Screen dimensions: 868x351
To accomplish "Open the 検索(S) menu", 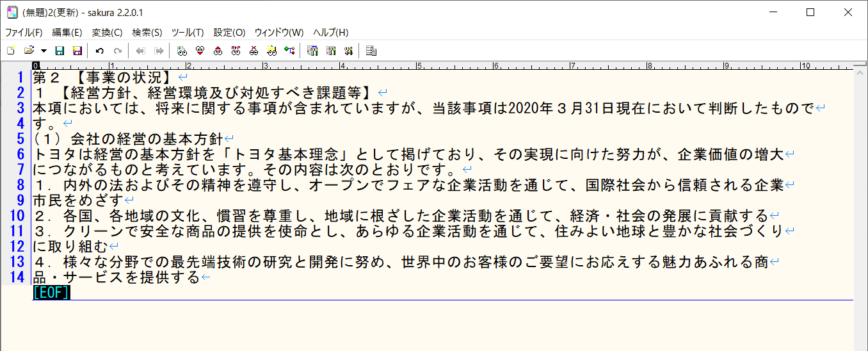I will (147, 33).
